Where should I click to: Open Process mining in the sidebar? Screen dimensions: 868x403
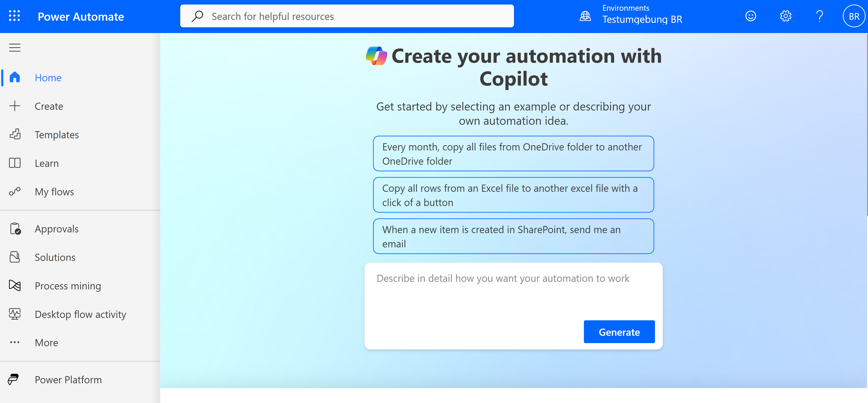point(80,286)
